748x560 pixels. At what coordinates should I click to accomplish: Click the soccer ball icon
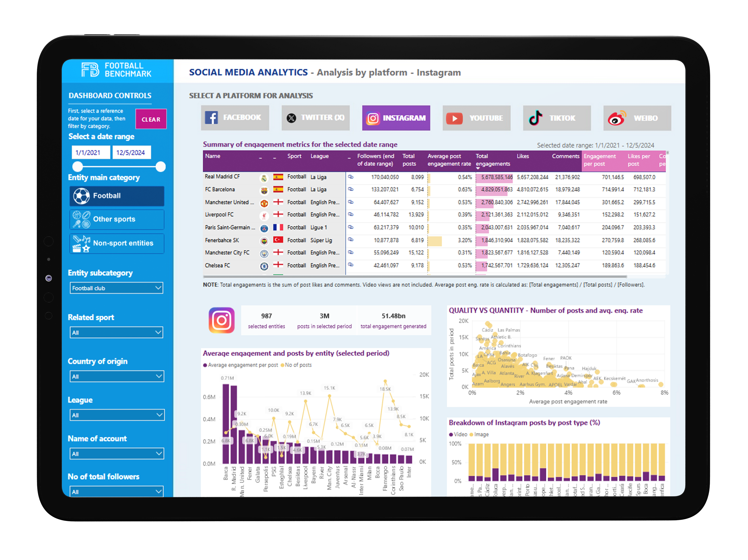pos(82,196)
